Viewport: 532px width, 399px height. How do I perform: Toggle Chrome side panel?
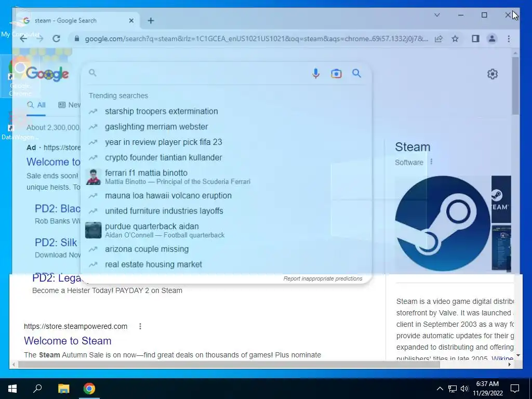pyautogui.click(x=475, y=38)
